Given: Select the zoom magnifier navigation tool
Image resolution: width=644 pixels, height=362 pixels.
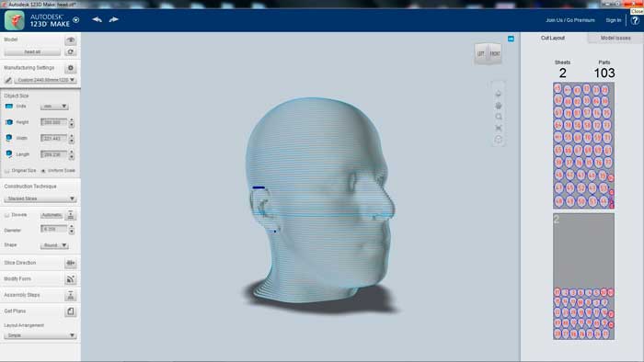Looking at the screenshot, I should pos(499,117).
